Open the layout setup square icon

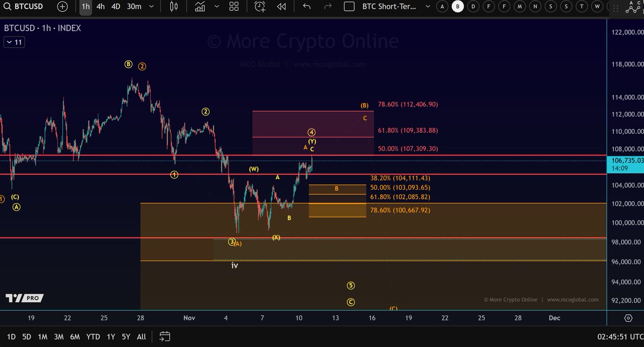(349, 6)
